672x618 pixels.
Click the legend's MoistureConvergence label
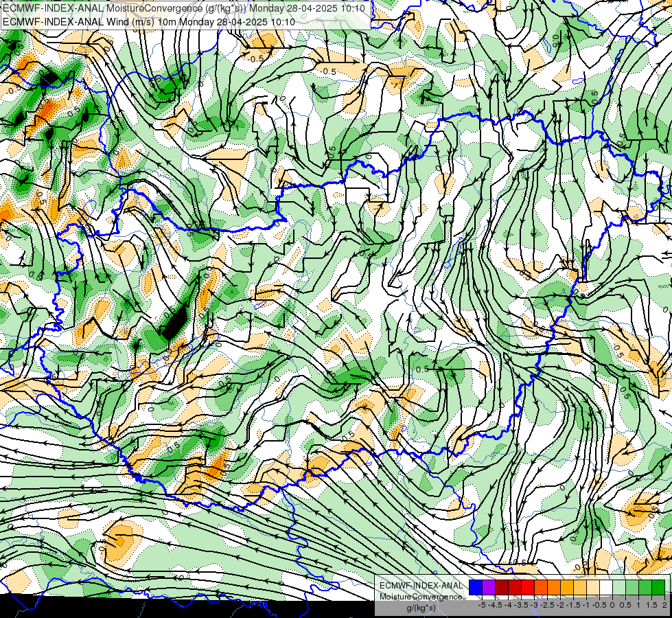(421, 597)
